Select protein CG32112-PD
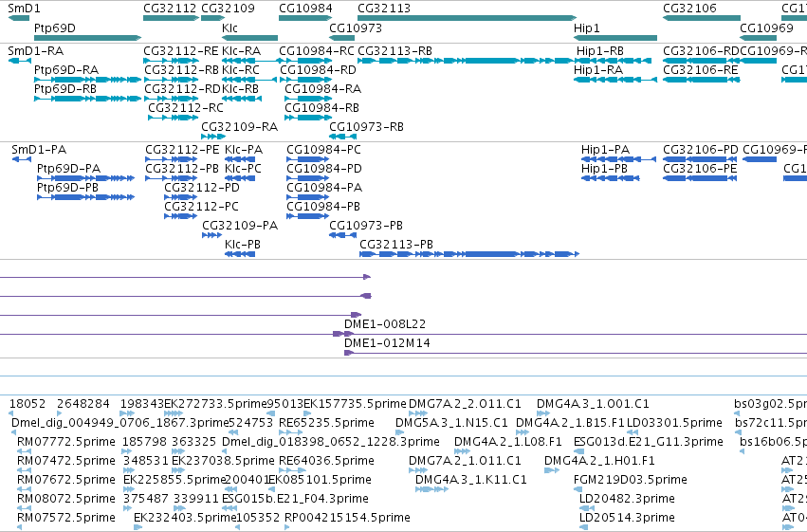 point(202,188)
